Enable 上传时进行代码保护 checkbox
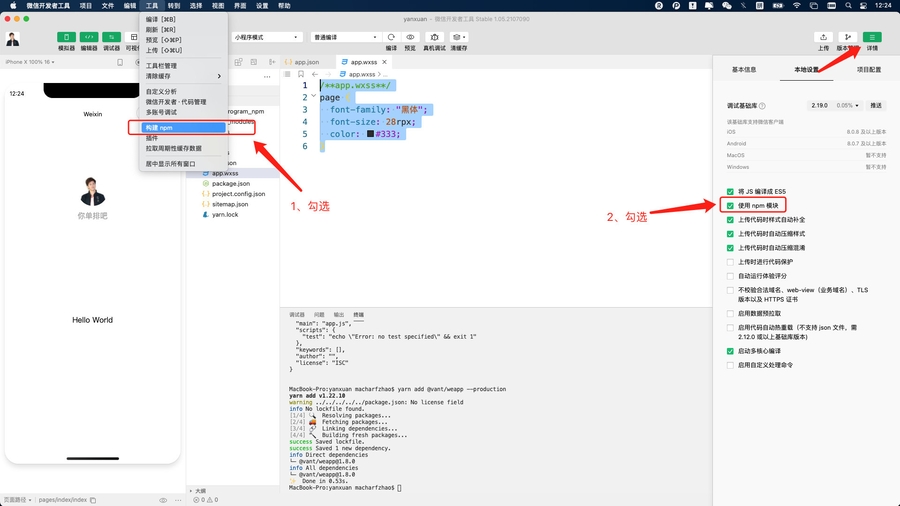This screenshot has height=506, width=900. pos(730,261)
